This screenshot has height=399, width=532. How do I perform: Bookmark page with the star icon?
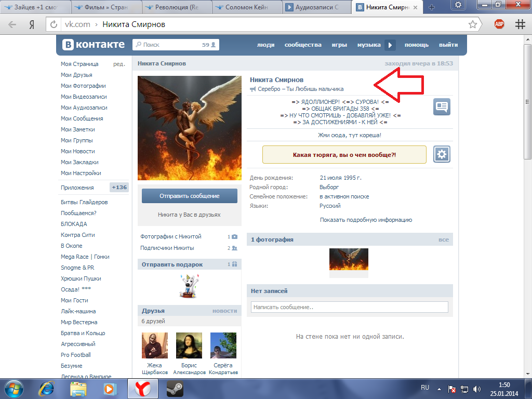[x=473, y=24]
